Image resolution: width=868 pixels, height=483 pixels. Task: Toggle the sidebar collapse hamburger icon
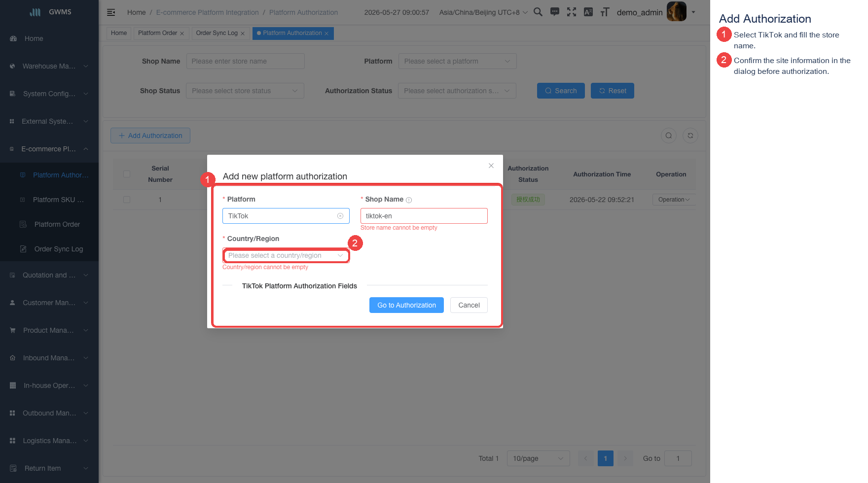coord(111,12)
